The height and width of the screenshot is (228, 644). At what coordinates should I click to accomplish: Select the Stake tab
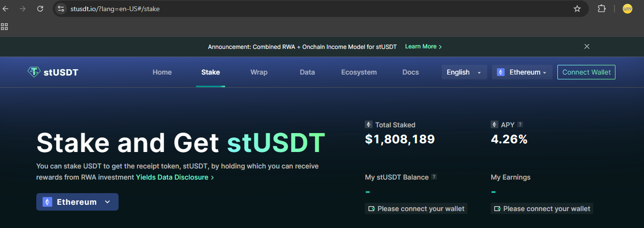click(x=210, y=72)
